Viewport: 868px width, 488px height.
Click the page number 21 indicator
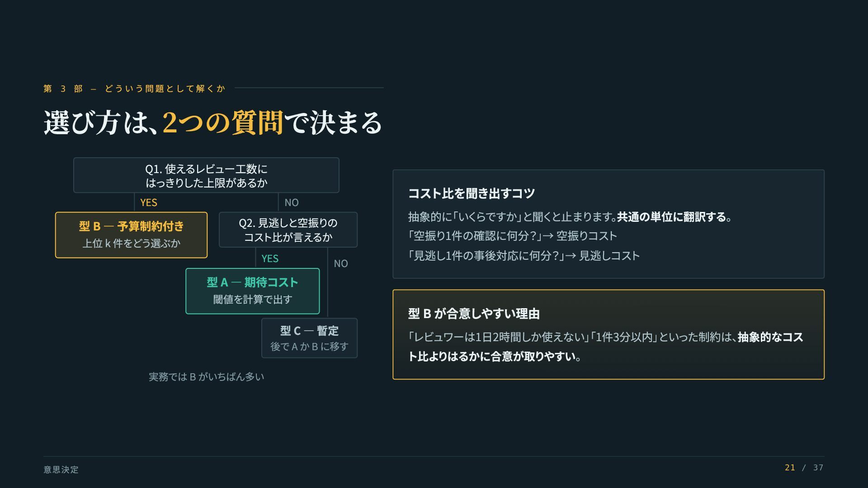[x=790, y=468]
